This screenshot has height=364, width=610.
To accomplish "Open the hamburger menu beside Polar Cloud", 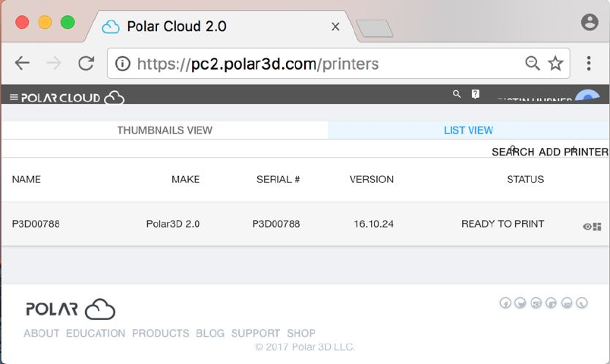I will click(14, 97).
